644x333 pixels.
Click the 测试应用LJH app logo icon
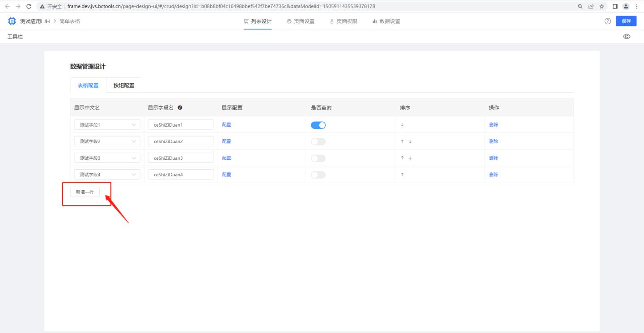11,21
